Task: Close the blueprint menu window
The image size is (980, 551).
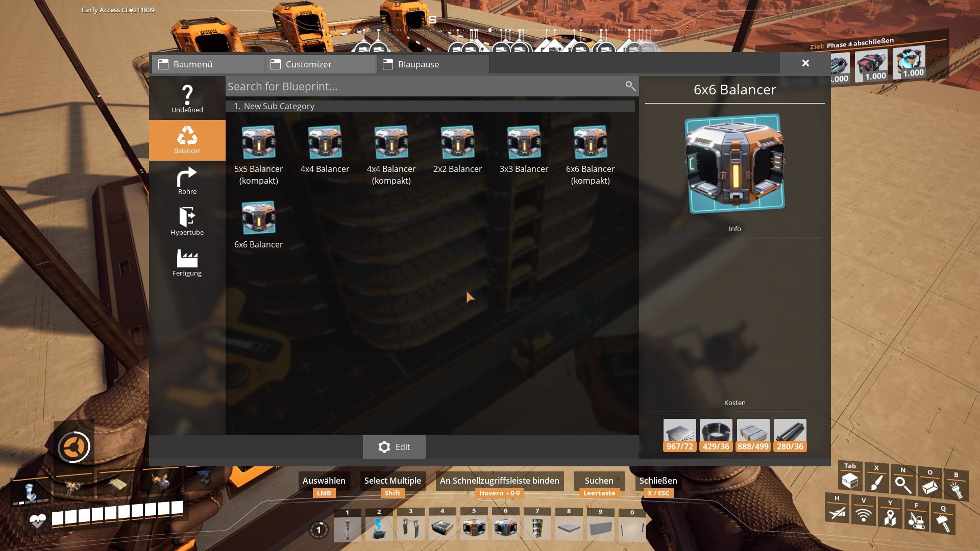Action: click(x=805, y=63)
